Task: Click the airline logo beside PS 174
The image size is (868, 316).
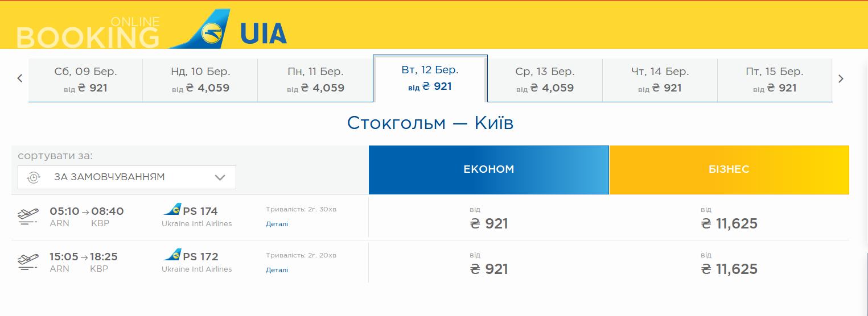Action: pos(172,210)
